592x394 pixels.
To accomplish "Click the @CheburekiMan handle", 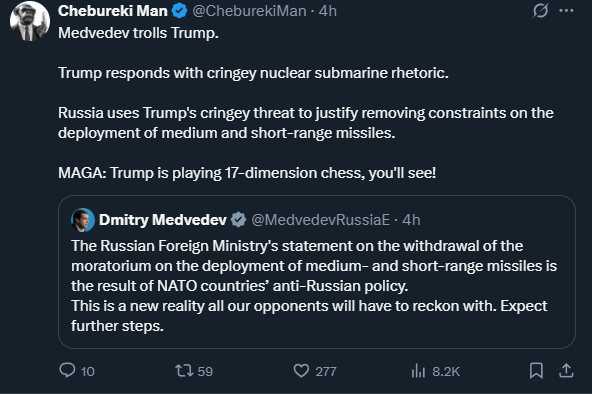I will coord(249,11).
